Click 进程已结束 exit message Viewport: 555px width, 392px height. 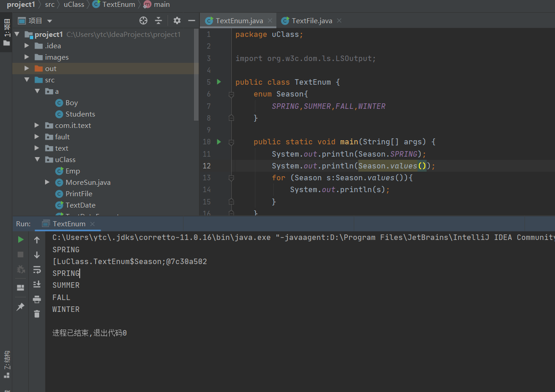pyautogui.click(x=90, y=333)
